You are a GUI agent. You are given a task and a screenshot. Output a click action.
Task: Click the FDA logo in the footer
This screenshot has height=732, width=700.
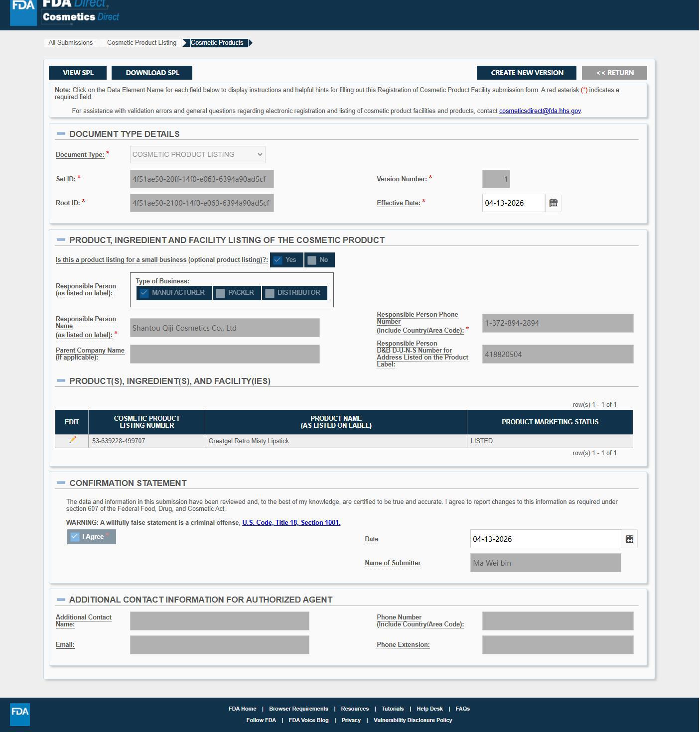tap(20, 715)
